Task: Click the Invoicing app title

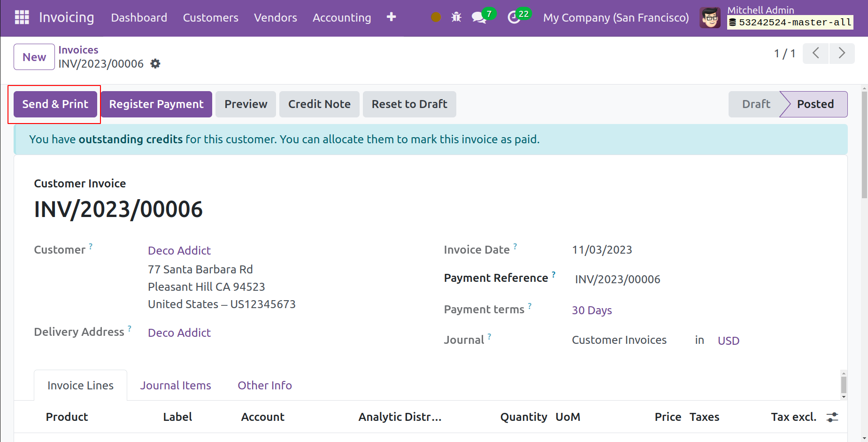Action: [67, 17]
